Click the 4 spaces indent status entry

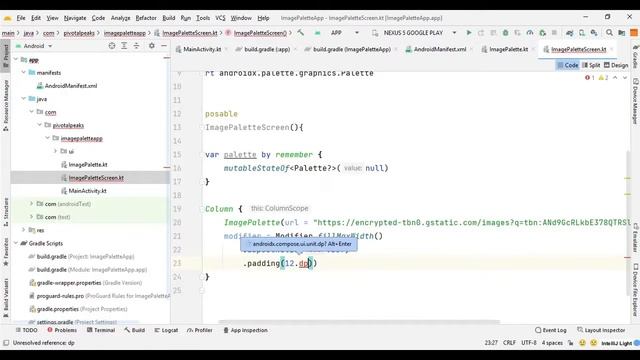(x=552, y=343)
